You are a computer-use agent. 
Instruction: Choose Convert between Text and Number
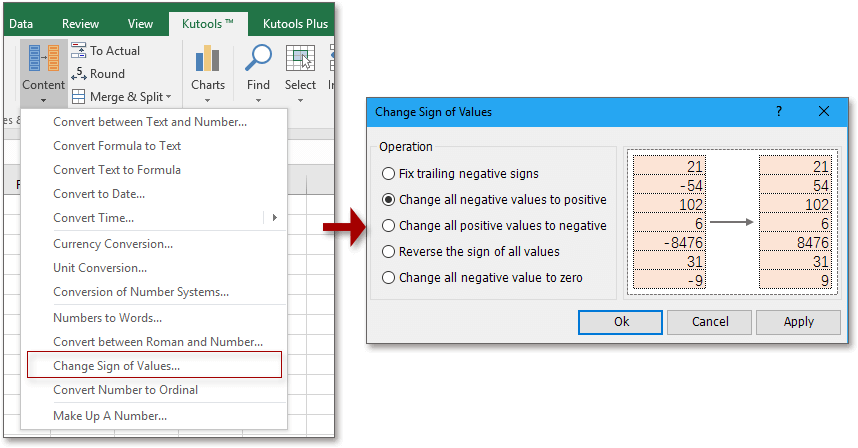pyautogui.click(x=154, y=122)
